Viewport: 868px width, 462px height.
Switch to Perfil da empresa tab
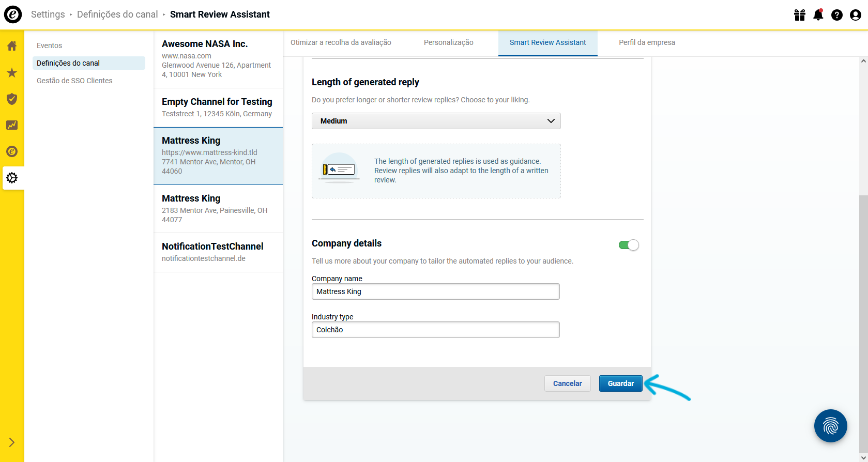tap(647, 42)
